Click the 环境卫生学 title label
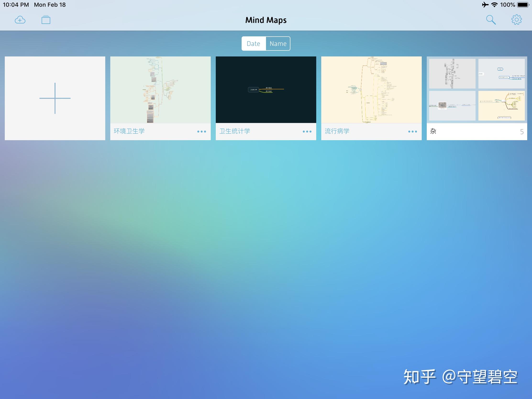Image resolution: width=532 pixels, height=399 pixels. [129, 131]
